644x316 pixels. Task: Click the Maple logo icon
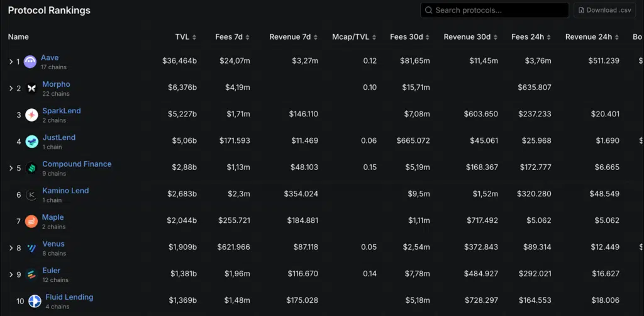(31, 222)
